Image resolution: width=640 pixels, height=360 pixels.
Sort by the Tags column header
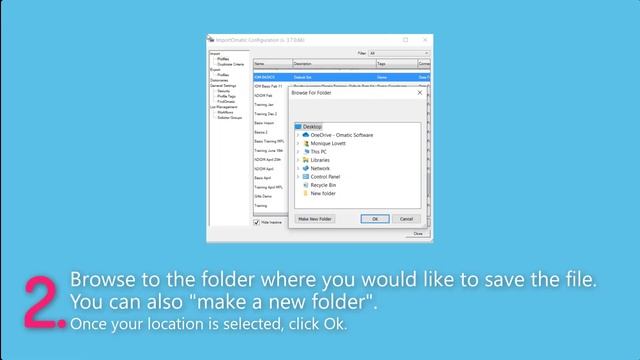(x=397, y=64)
